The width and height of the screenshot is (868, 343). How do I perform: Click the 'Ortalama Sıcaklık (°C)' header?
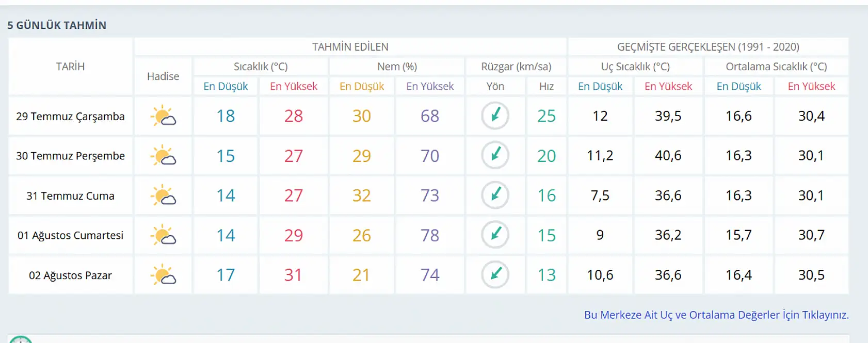[x=776, y=67]
